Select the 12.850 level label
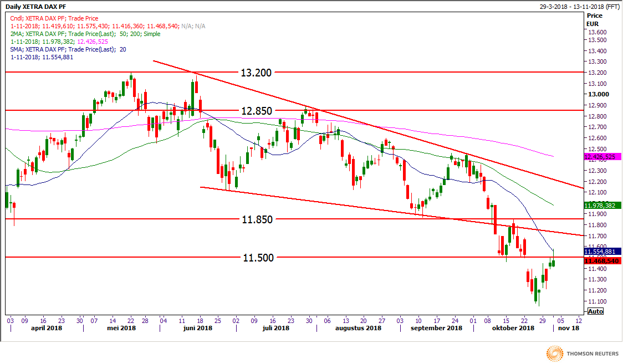 [257, 111]
